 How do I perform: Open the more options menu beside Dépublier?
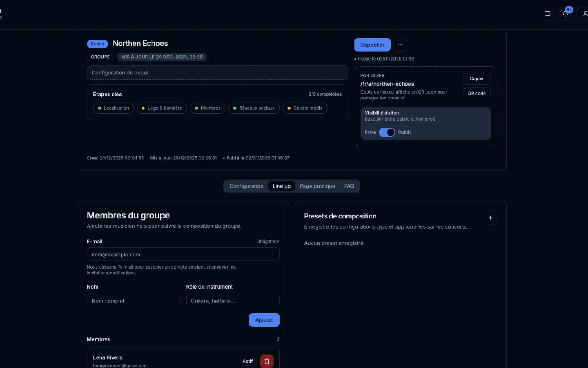[400, 45]
